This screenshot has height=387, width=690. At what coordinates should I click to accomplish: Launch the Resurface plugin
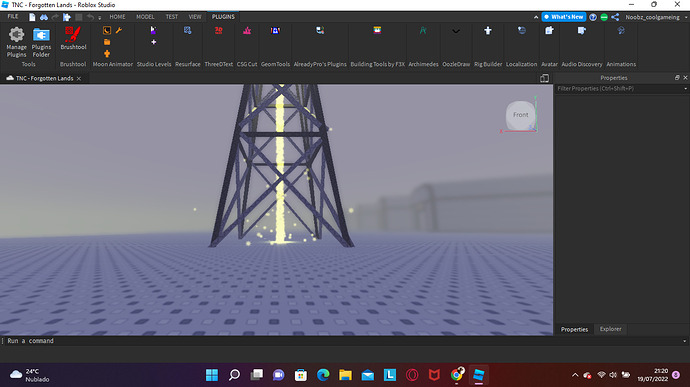pyautogui.click(x=187, y=30)
